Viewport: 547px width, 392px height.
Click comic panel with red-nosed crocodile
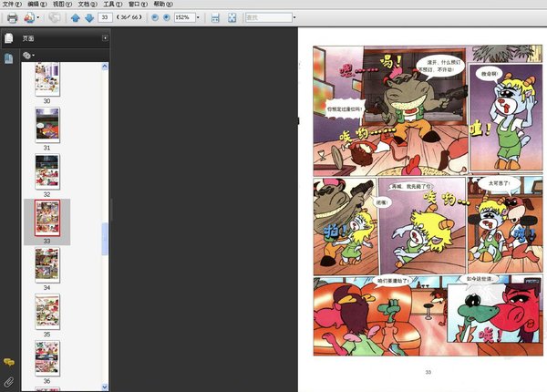(x=495, y=314)
